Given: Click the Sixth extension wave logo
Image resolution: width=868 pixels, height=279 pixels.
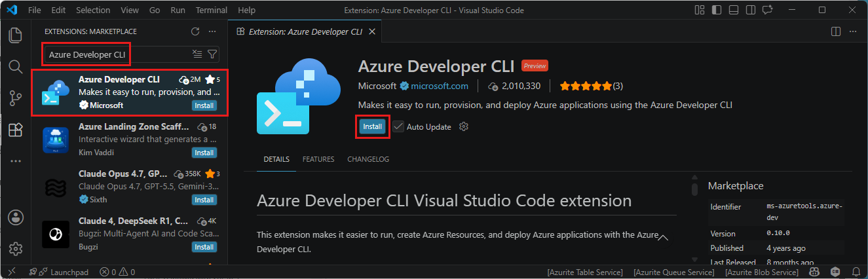Looking at the screenshot, I should pos(56,187).
